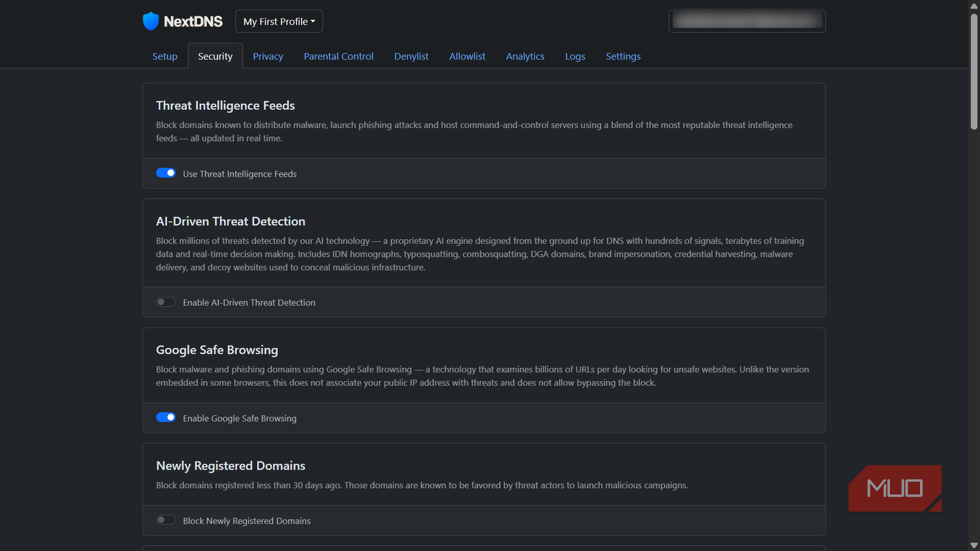980x551 pixels.
Task: Click the NextDNS shield logo icon
Action: (151, 21)
